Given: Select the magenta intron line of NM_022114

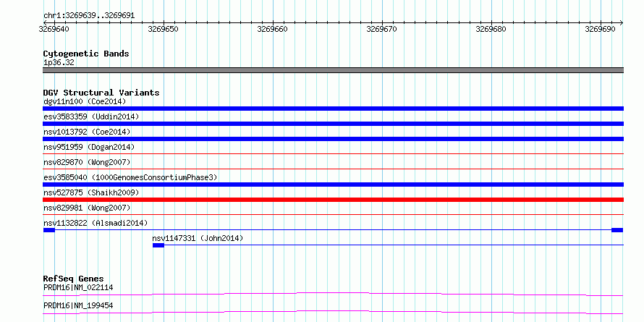Looking at the screenshot, I should pos(333,294).
